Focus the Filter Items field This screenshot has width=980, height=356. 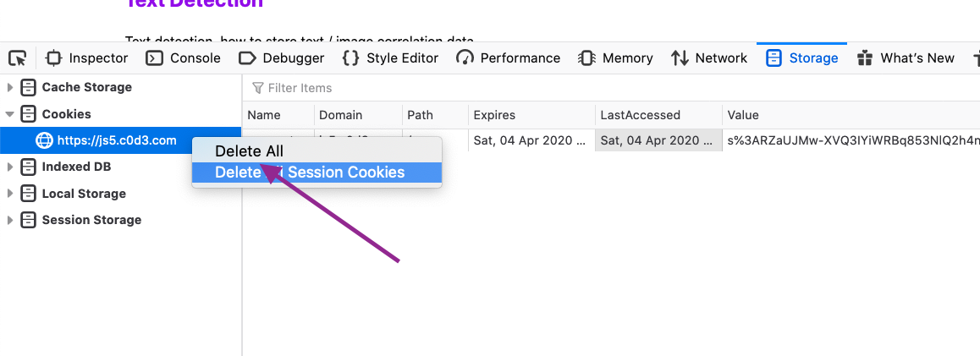(611, 88)
